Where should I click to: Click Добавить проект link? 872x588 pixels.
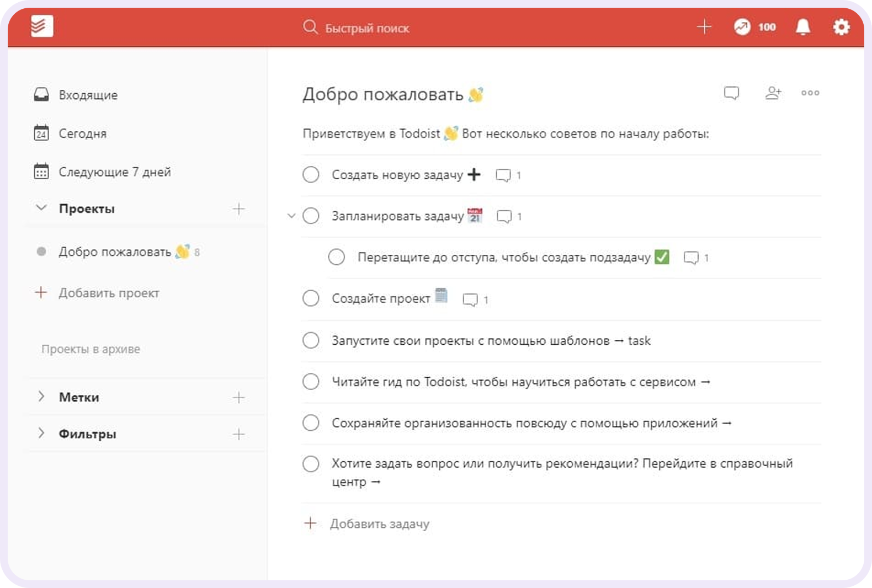[x=109, y=293]
